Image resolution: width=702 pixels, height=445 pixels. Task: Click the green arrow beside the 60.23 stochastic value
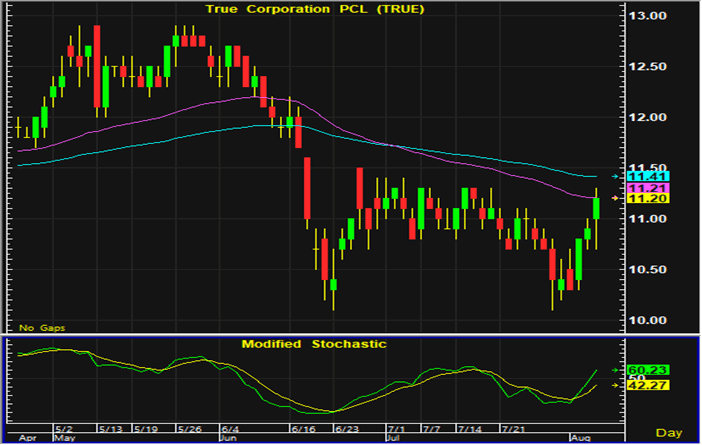click(x=616, y=368)
